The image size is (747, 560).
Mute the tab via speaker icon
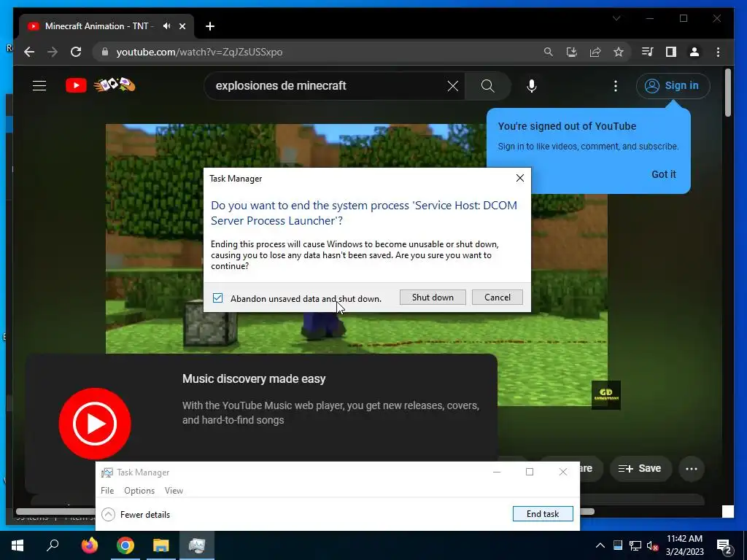[166, 26]
